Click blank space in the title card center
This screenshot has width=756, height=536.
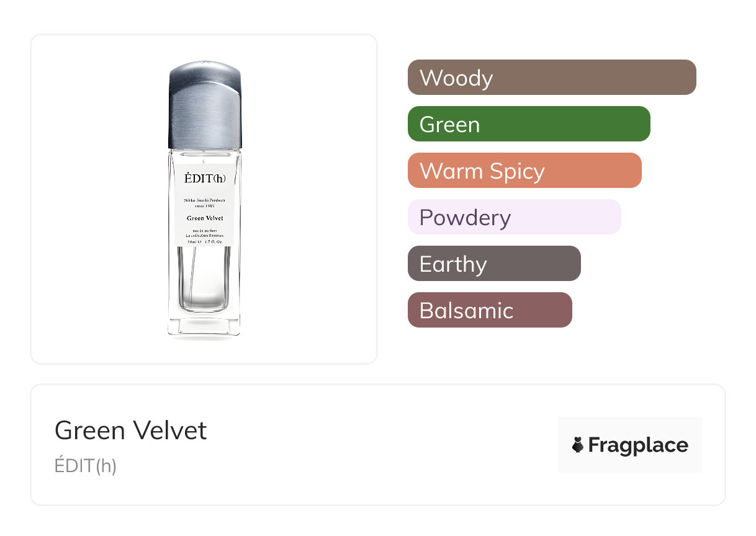379,445
